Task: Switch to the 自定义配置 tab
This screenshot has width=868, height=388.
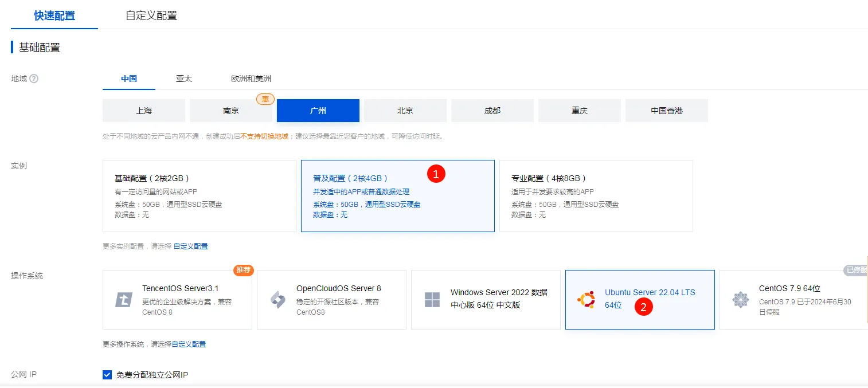Action: (151, 15)
